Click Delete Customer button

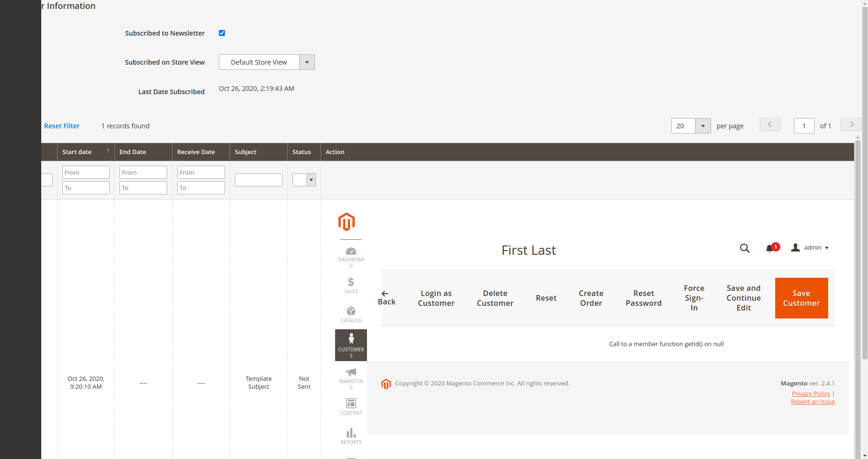click(495, 298)
